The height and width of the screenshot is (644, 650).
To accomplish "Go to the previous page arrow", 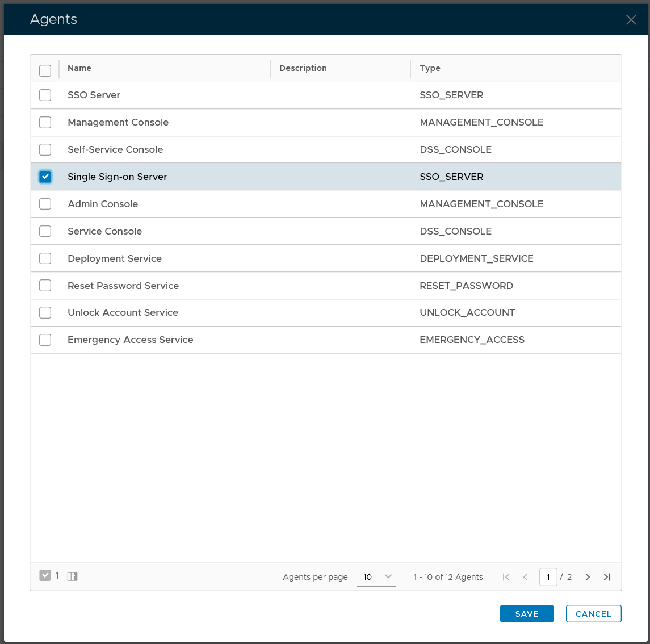I will click(x=526, y=577).
